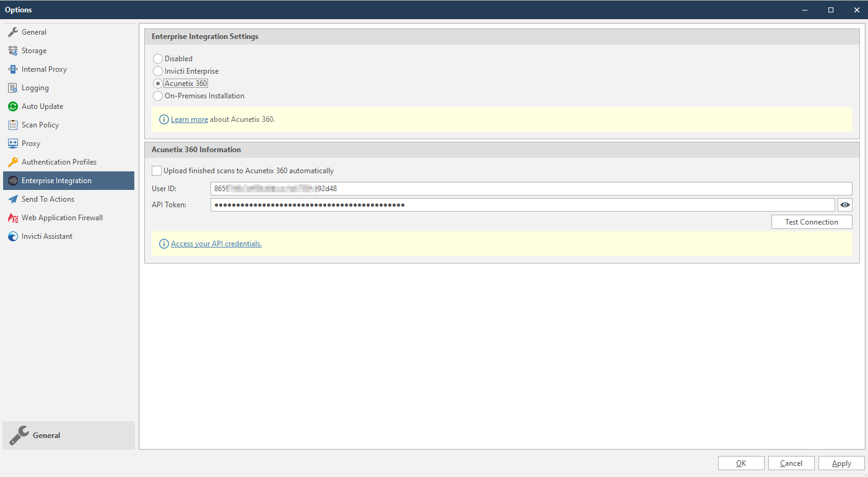Click the General wrench icon in sidebar
Screen dimensions: 868x477
pos(12,32)
